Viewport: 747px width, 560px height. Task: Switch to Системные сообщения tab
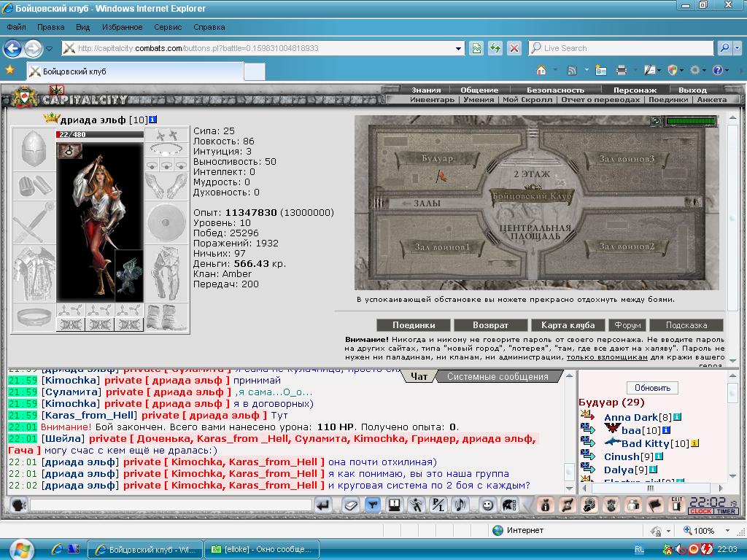tap(498, 377)
